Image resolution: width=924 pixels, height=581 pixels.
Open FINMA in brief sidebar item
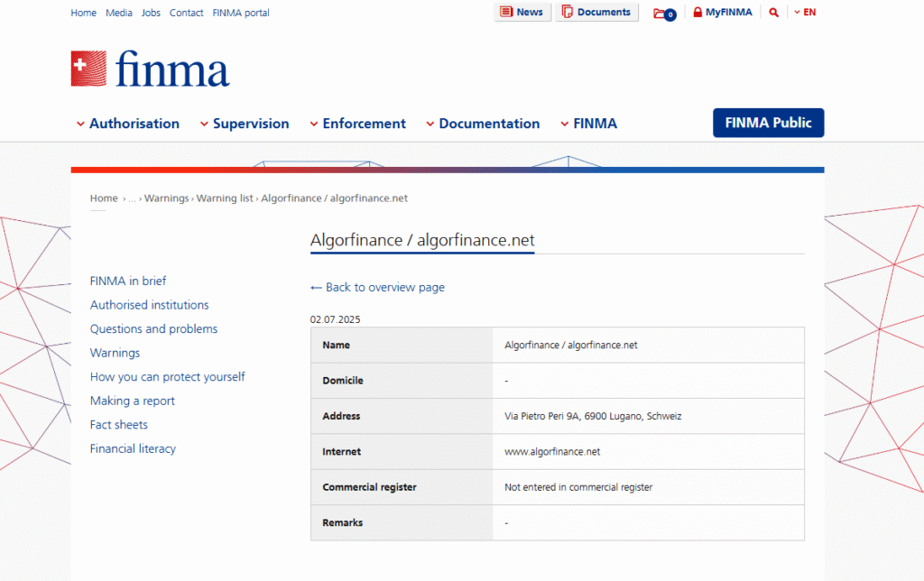tap(128, 281)
